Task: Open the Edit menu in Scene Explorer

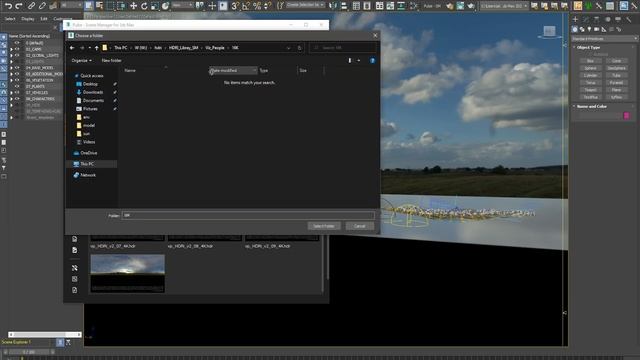Action: point(44,19)
